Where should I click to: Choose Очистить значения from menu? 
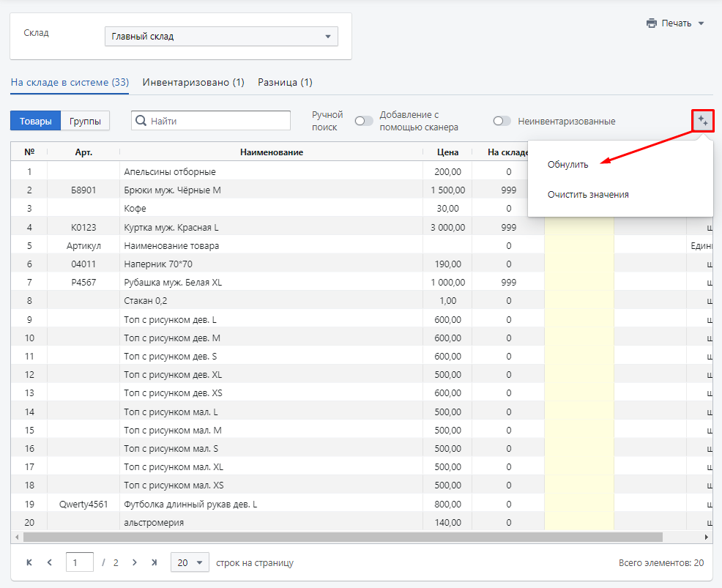(x=588, y=194)
